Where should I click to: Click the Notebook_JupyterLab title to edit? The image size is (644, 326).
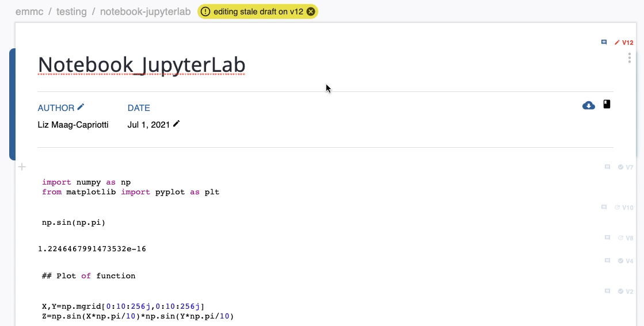pyautogui.click(x=142, y=65)
